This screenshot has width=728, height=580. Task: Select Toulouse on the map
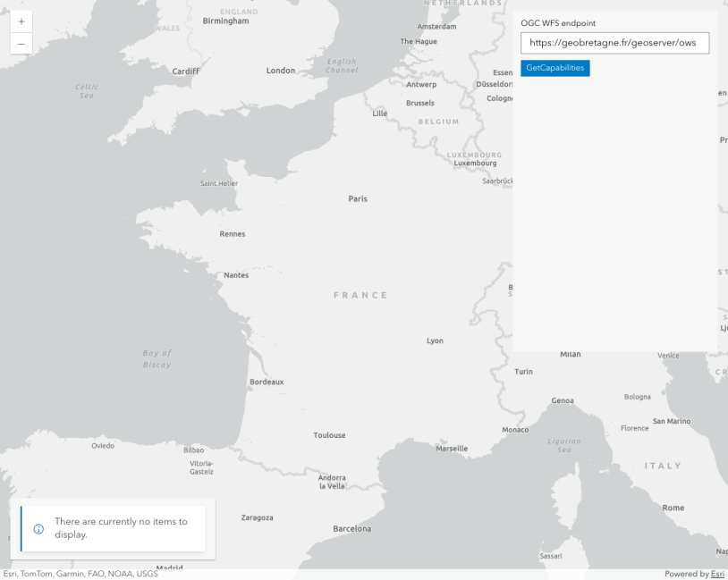[x=329, y=435]
